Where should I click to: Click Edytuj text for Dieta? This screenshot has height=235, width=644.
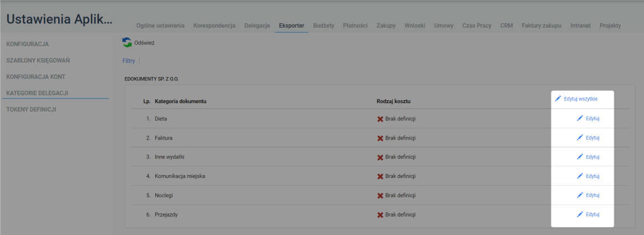click(x=592, y=119)
